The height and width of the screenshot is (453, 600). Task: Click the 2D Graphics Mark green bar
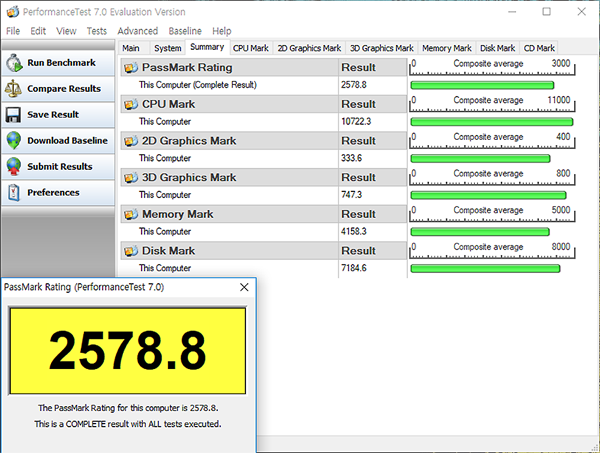click(x=480, y=158)
